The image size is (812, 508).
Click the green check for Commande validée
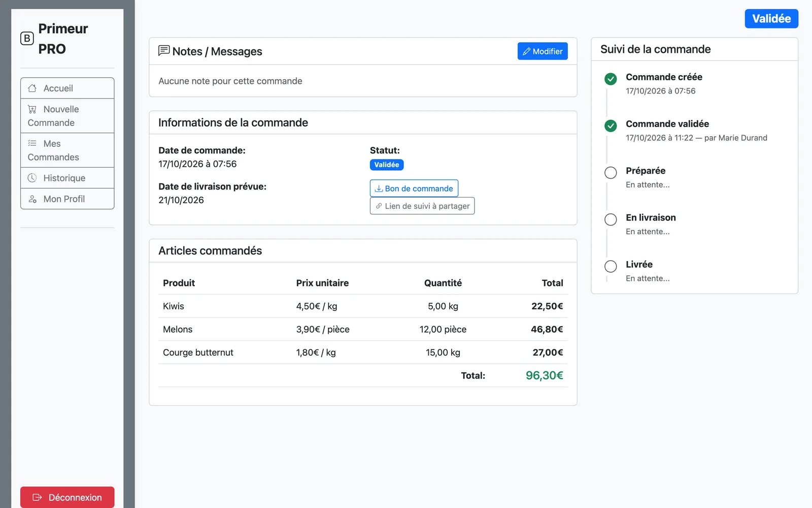[x=611, y=125]
